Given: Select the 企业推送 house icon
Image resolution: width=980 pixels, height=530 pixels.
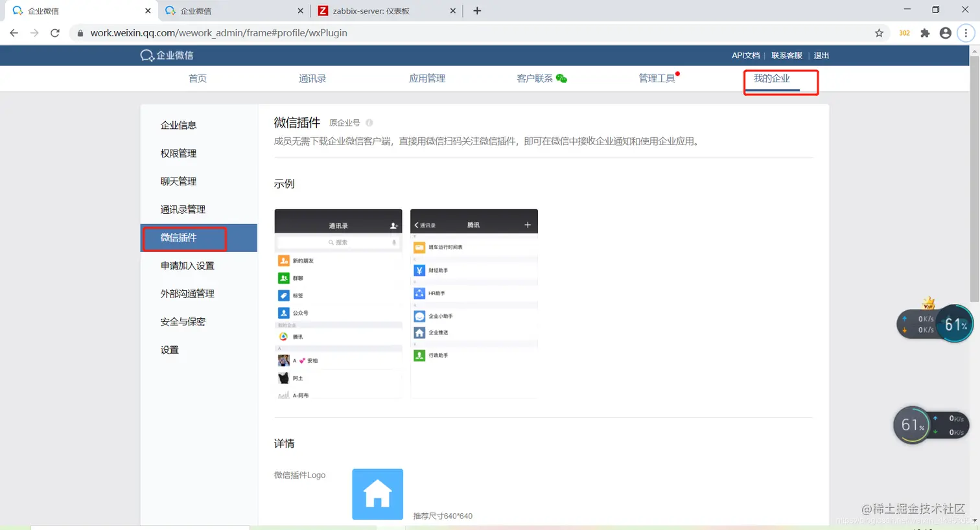Looking at the screenshot, I should [418, 332].
